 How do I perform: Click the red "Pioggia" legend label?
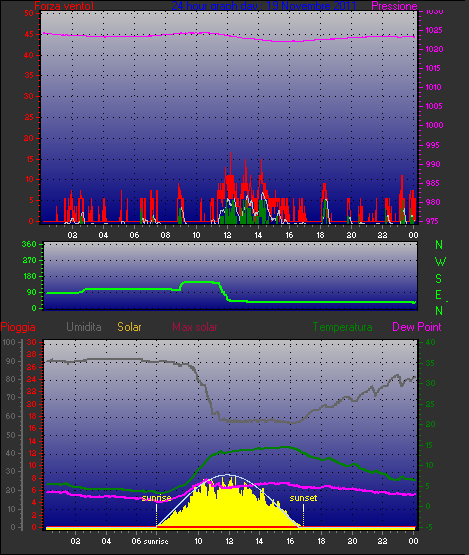(x=18, y=327)
